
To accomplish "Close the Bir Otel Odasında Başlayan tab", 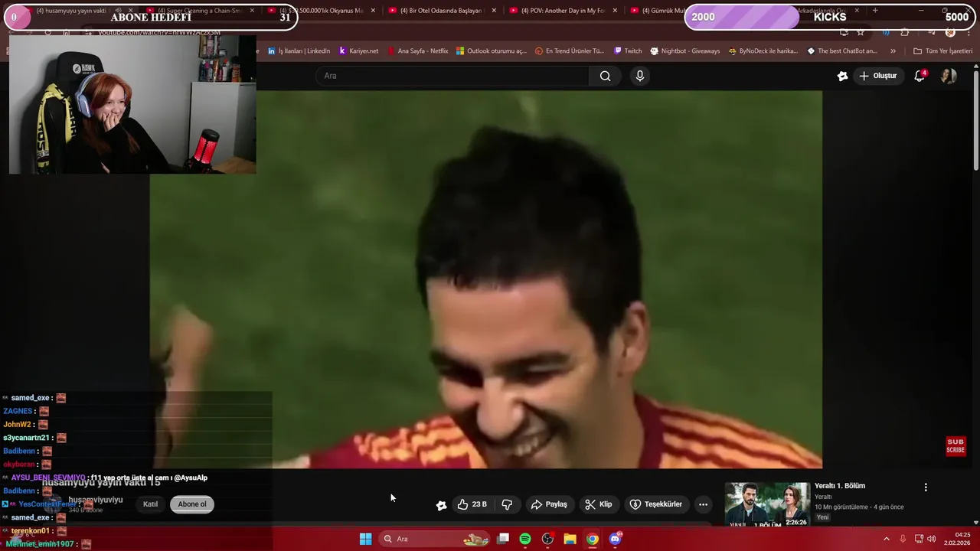I will tap(494, 11).
